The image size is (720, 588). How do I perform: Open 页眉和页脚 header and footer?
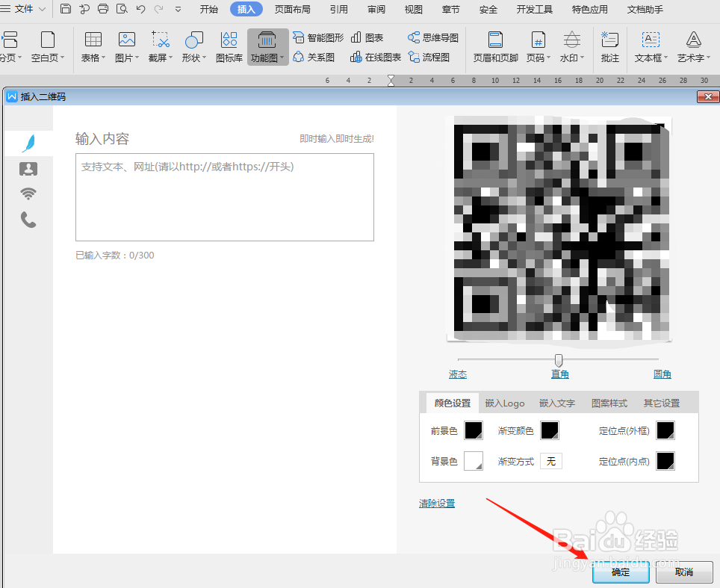point(495,46)
